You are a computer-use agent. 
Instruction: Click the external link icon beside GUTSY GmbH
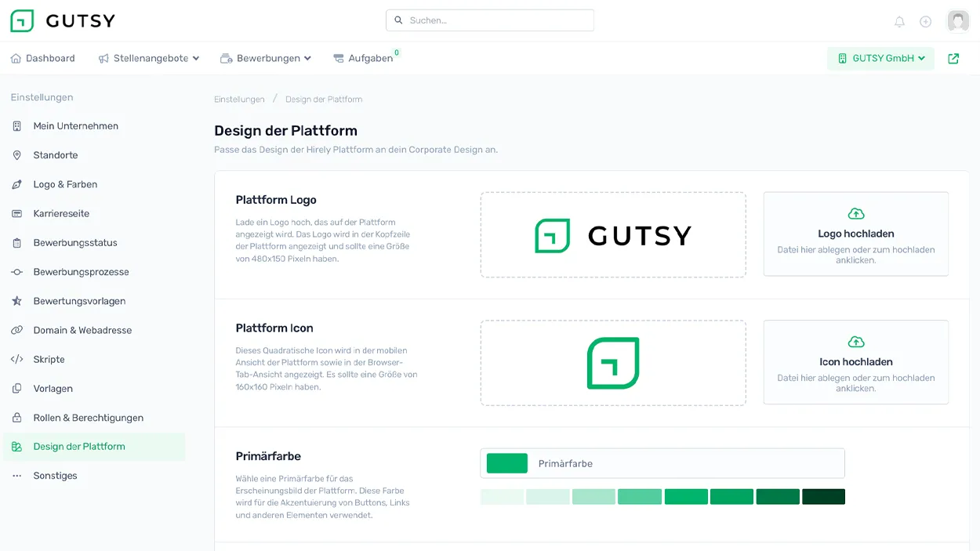953,59
